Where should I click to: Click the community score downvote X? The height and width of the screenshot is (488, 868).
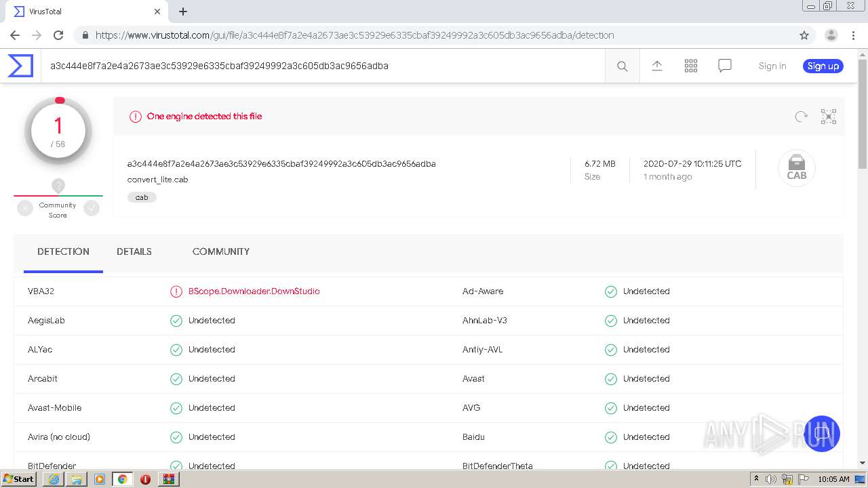click(25, 209)
